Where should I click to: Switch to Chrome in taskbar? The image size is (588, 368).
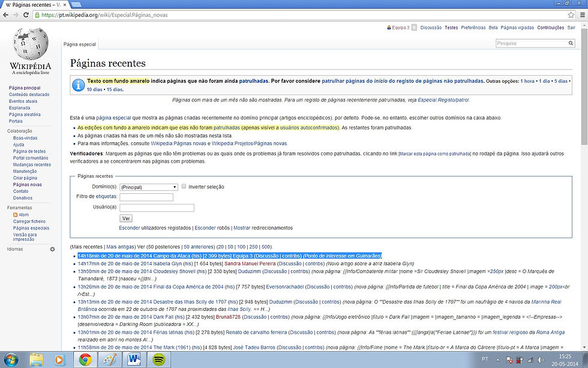pyautogui.click(x=85, y=360)
